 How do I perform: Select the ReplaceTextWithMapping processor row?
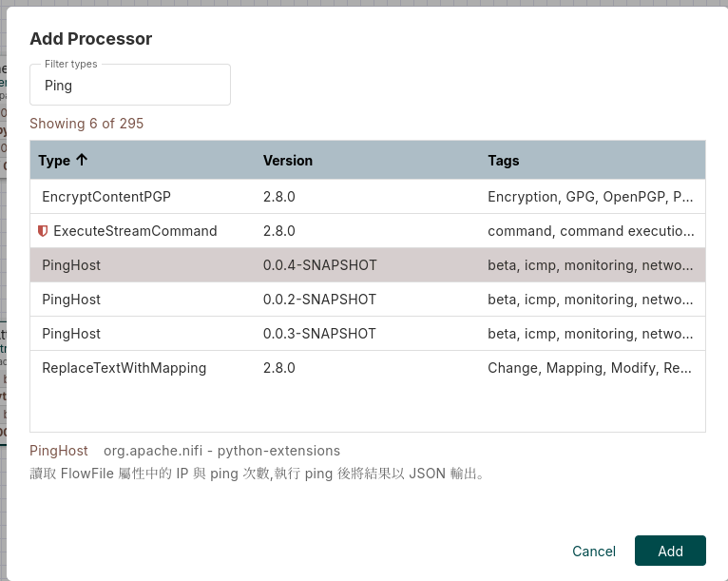368,368
